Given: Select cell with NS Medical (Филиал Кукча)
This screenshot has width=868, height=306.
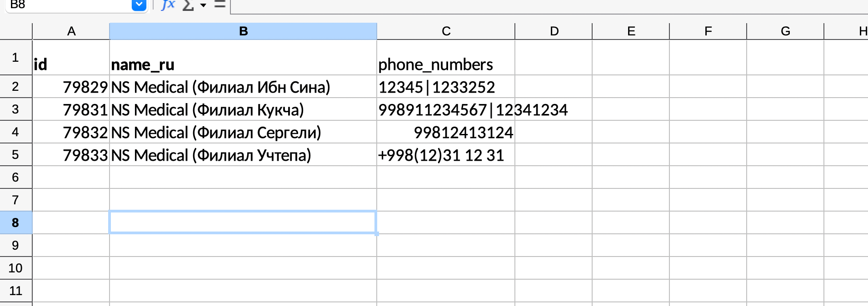Looking at the screenshot, I should point(243,109).
